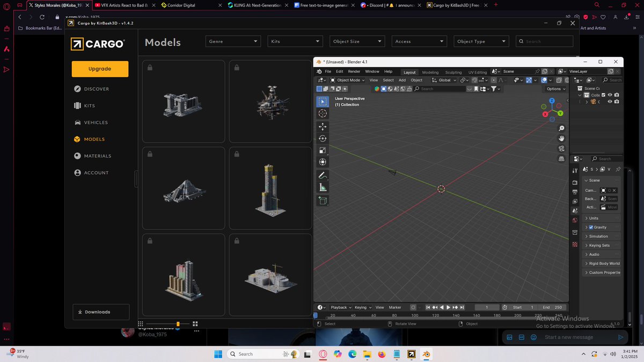This screenshot has height=362, width=644.
Task: Jump to start frame in timeline
Action: point(428,307)
